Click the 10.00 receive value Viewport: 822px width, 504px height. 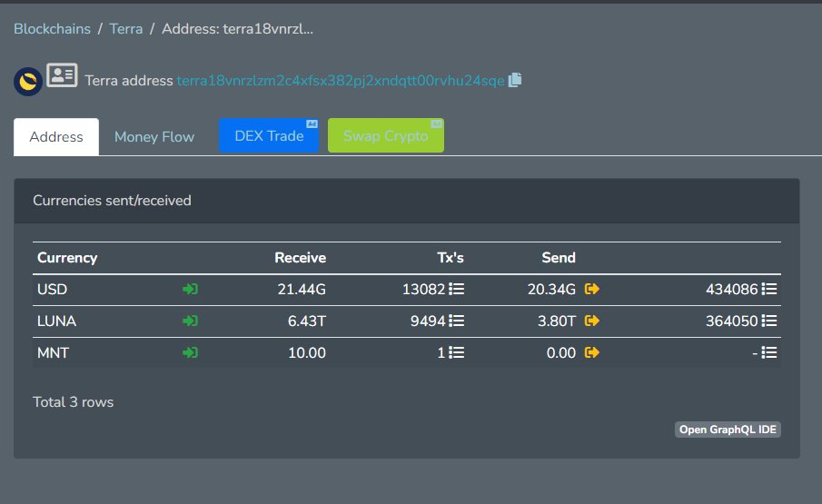click(307, 352)
